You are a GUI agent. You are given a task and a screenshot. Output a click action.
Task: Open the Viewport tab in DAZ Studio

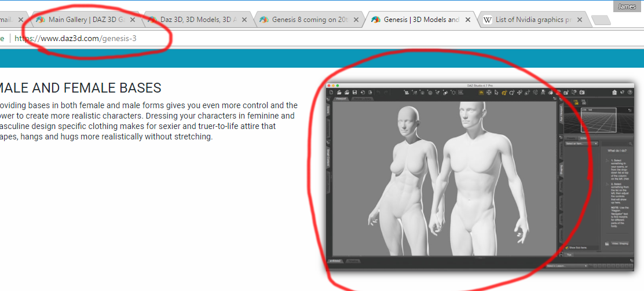(x=341, y=98)
